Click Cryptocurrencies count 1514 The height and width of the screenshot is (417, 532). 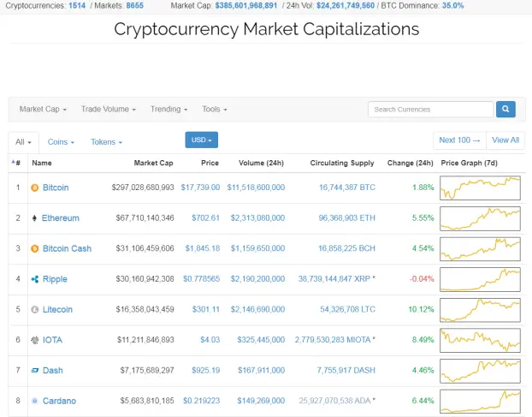tap(77, 5)
